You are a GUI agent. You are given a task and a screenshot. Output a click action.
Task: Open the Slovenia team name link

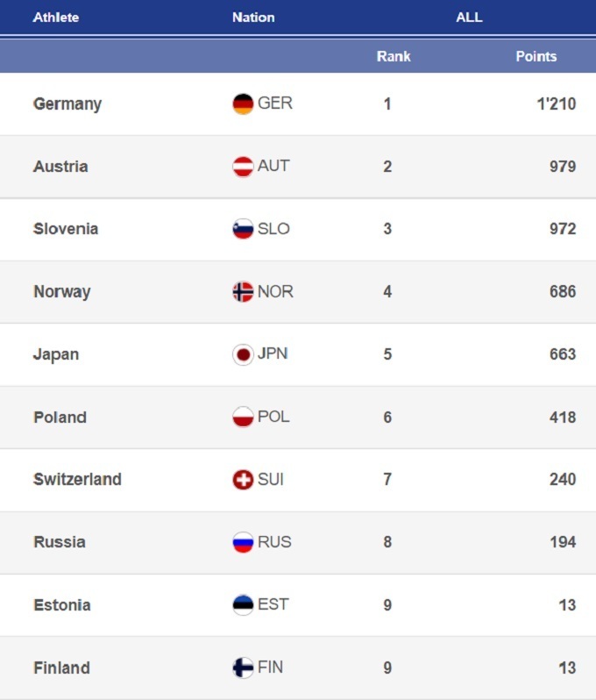pos(66,229)
